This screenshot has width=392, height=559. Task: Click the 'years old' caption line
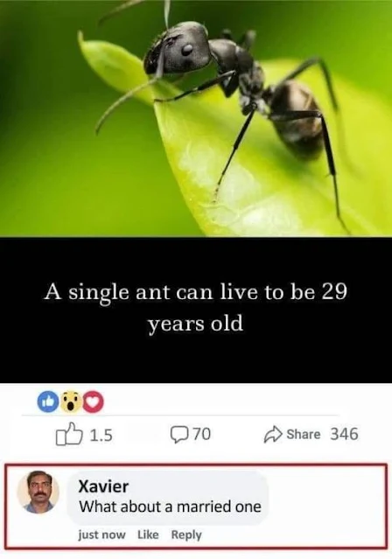coord(195,324)
